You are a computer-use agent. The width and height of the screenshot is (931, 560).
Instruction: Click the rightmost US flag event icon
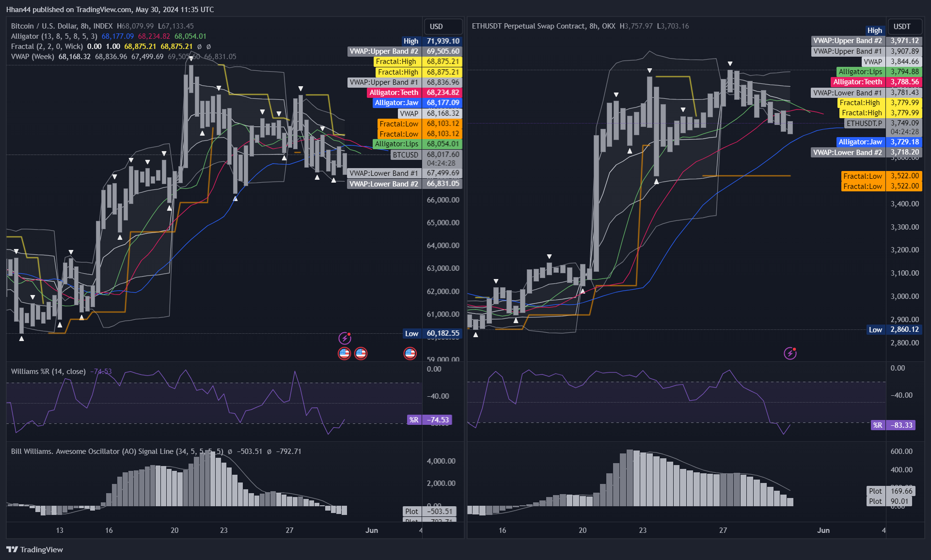pyautogui.click(x=410, y=354)
